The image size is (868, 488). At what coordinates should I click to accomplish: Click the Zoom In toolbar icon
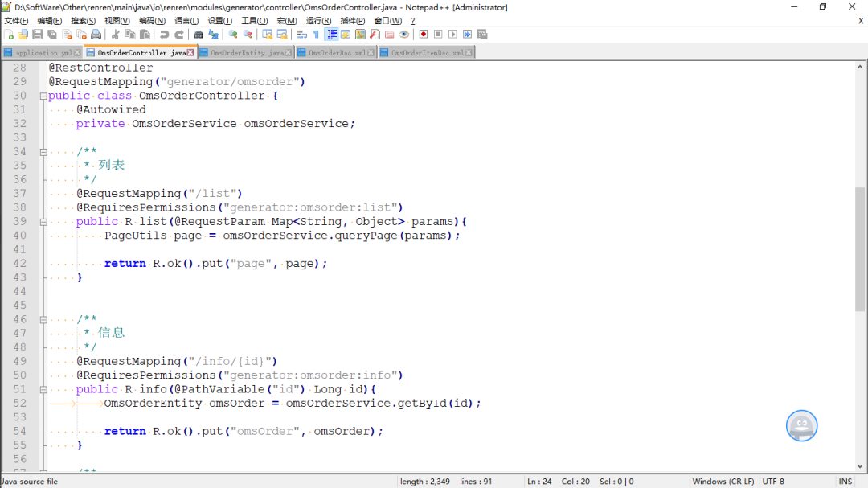(233, 35)
